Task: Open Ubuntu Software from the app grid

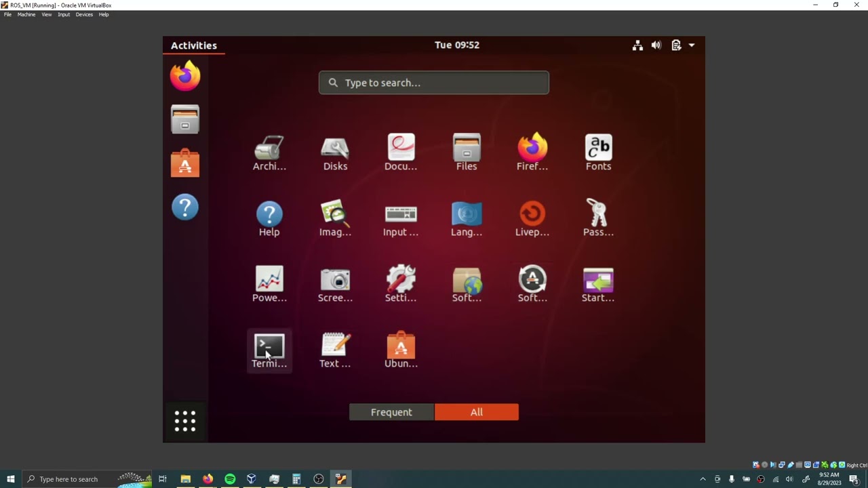Action: click(x=401, y=351)
